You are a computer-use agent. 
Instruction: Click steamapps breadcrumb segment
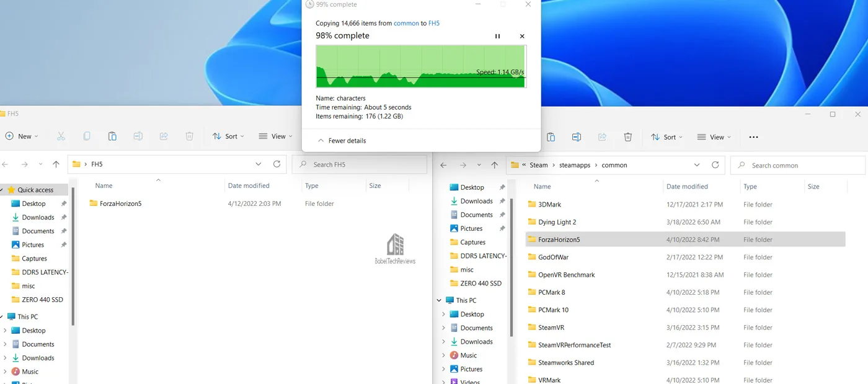click(x=576, y=165)
